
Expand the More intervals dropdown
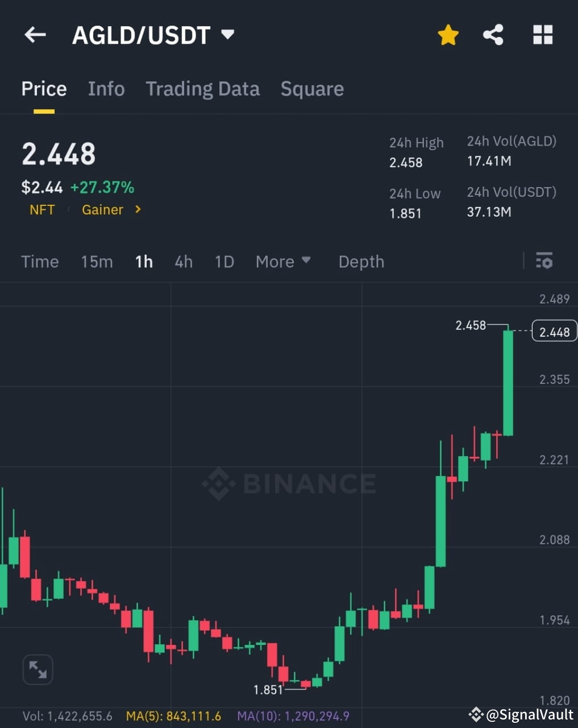pyautogui.click(x=284, y=262)
